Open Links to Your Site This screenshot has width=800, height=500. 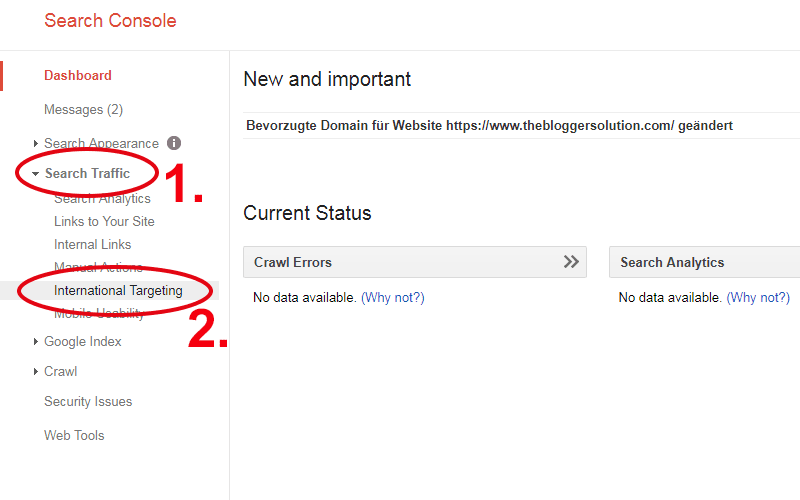point(104,221)
